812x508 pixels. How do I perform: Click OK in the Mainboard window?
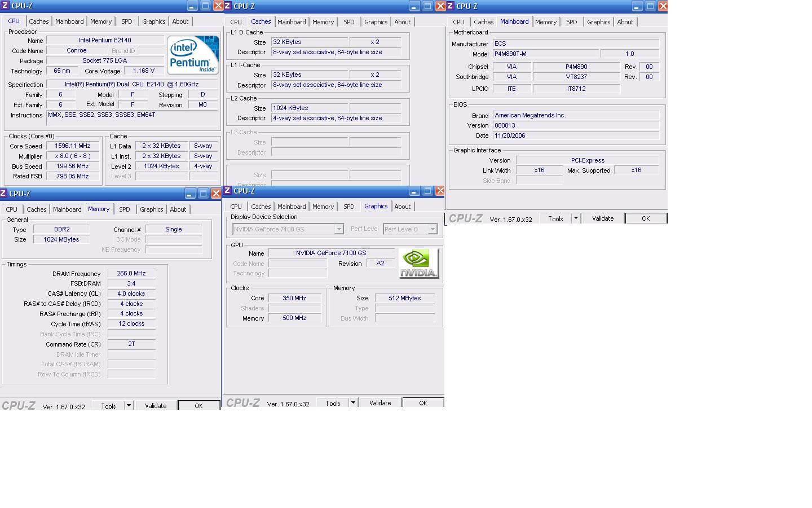646,218
